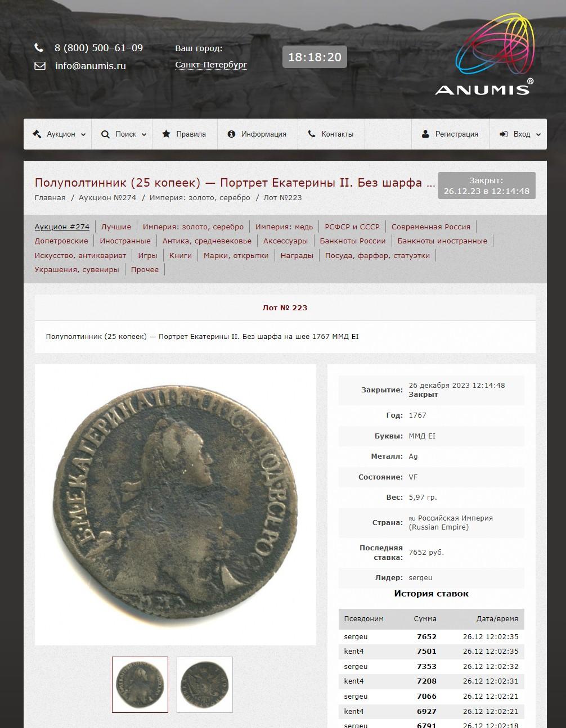Show the coin reverse thumbnail

tap(205, 685)
